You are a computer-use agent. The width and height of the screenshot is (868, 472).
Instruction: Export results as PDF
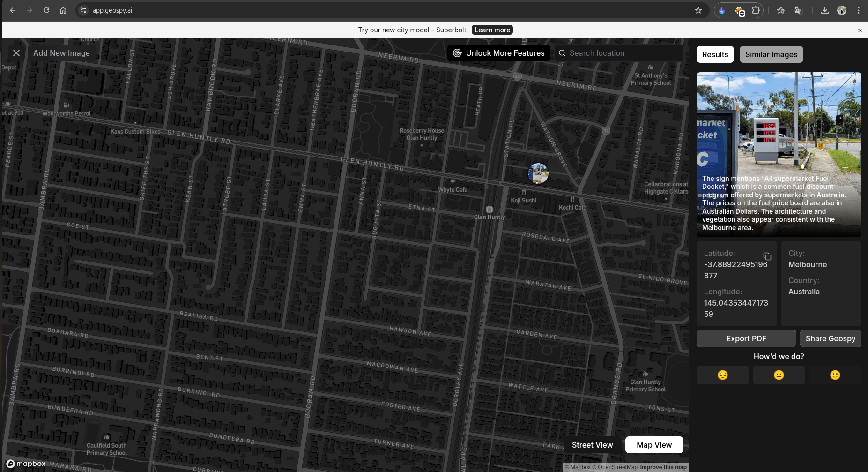point(746,338)
